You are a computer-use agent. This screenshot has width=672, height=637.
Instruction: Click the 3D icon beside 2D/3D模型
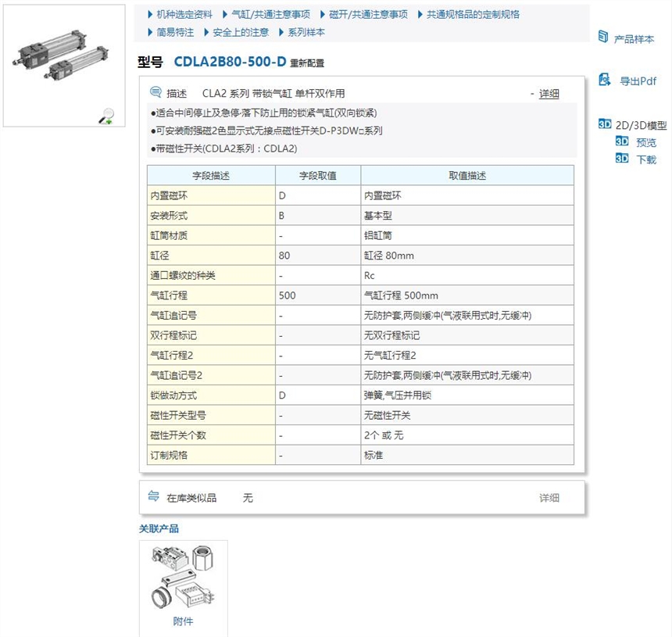[x=604, y=124]
